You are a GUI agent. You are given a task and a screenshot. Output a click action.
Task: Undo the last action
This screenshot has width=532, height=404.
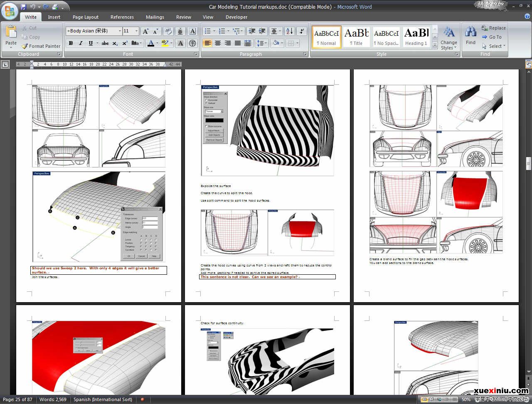(x=32, y=7)
